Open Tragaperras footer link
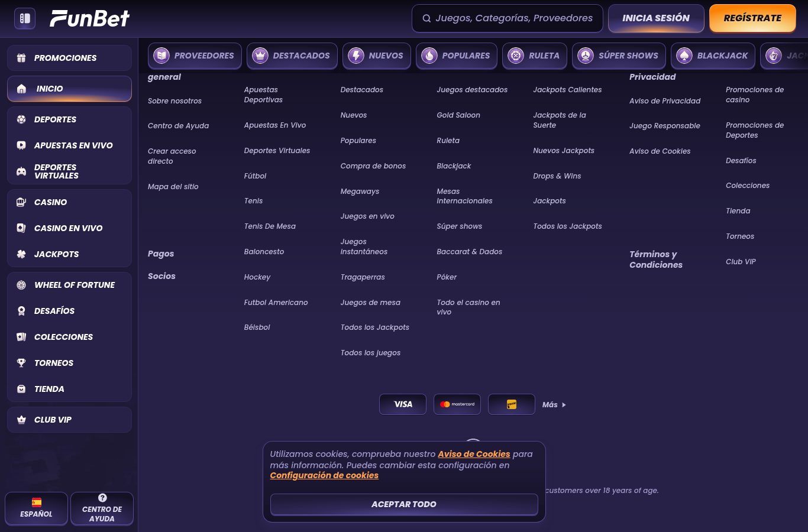This screenshot has height=532, width=808. click(363, 277)
